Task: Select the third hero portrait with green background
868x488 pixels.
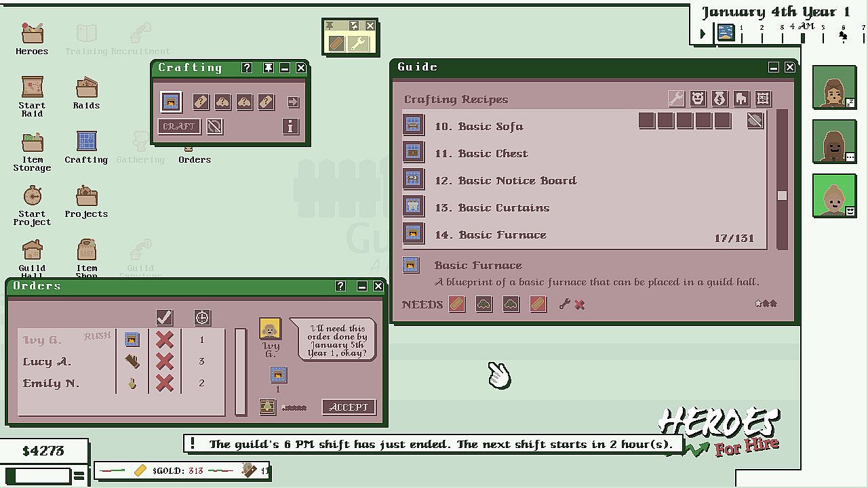Action: [x=834, y=196]
